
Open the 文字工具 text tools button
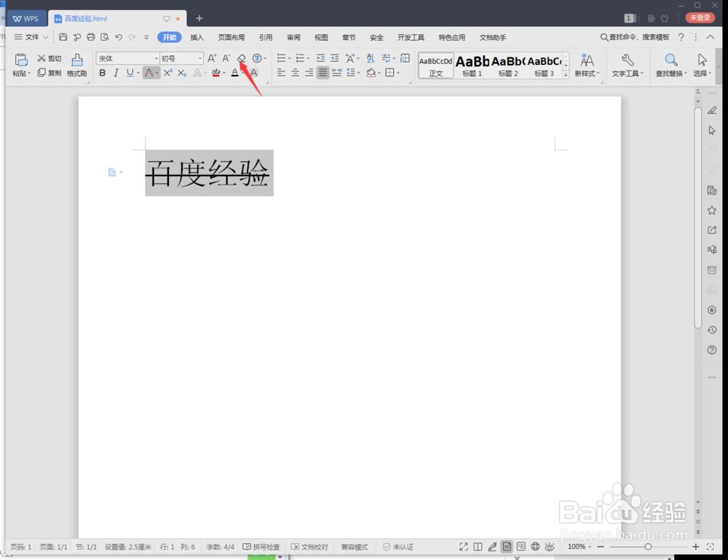point(628,65)
